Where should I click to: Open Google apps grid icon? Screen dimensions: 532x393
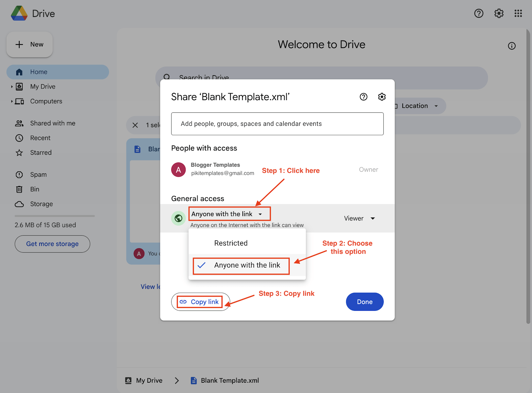[518, 13]
